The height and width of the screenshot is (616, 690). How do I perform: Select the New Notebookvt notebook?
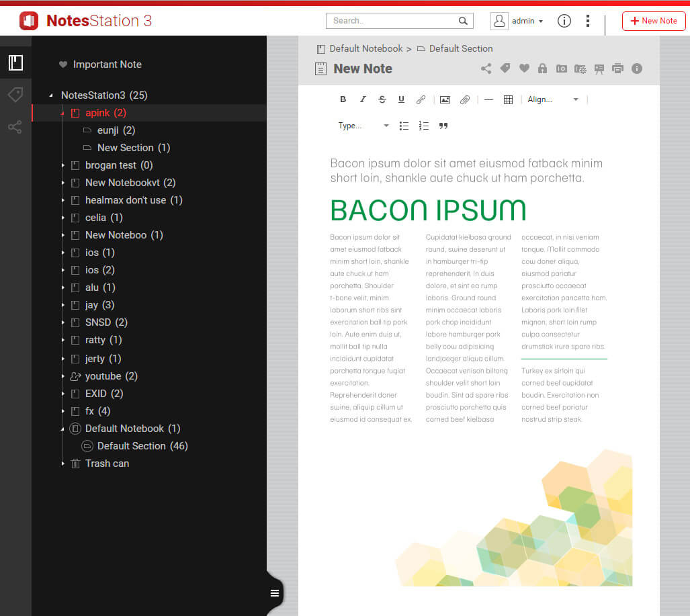[x=130, y=183]
